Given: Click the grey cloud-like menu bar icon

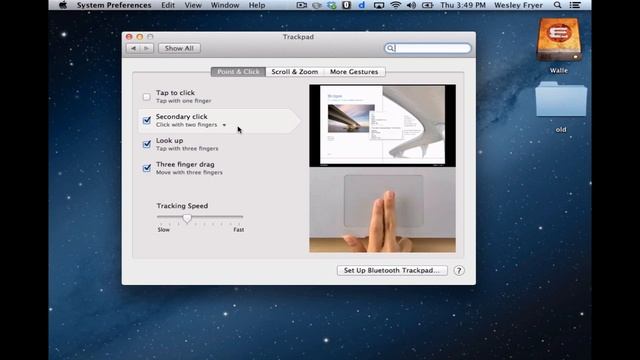Looking at the screenshot, I should [x=317, y=5].
